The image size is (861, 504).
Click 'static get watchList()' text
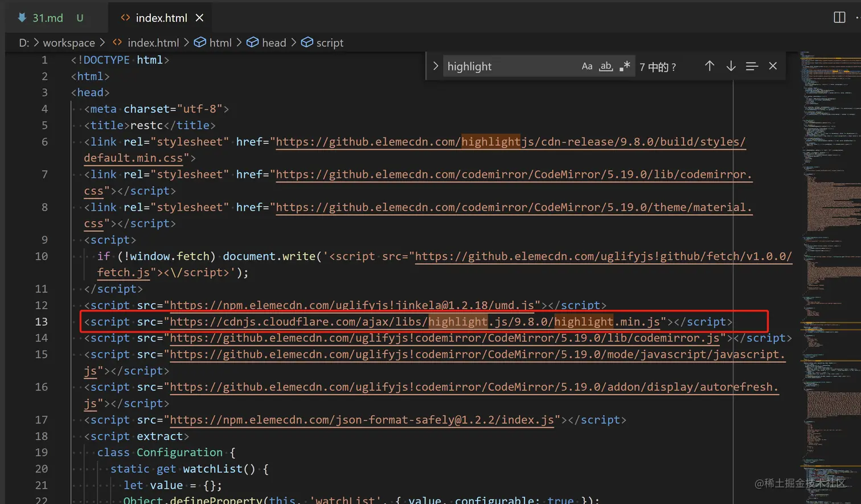183,469
